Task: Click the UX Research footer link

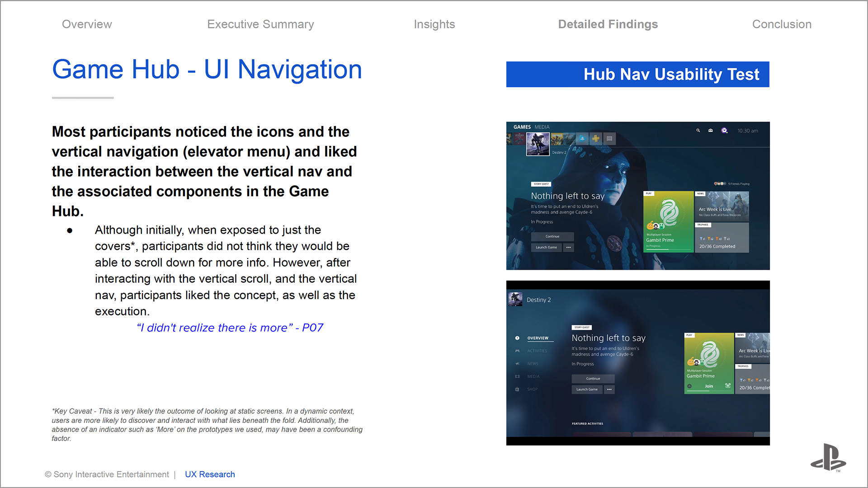Action: (210, 474)
